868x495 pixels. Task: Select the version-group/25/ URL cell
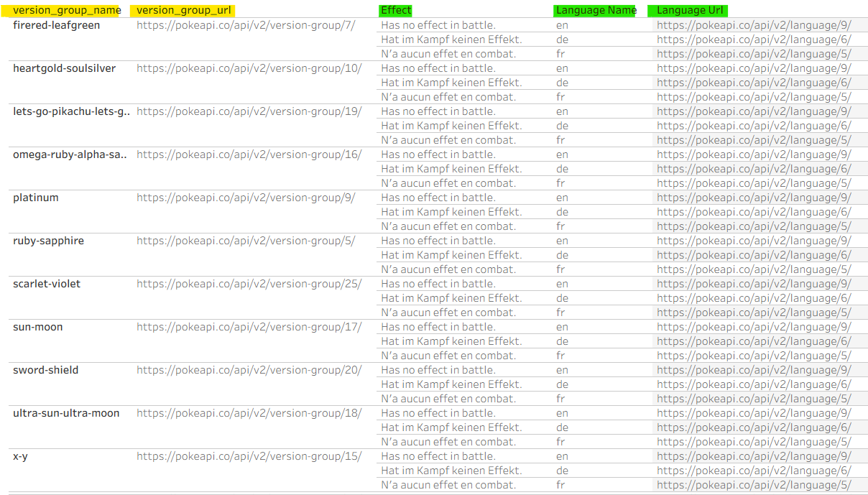point(249,284)
